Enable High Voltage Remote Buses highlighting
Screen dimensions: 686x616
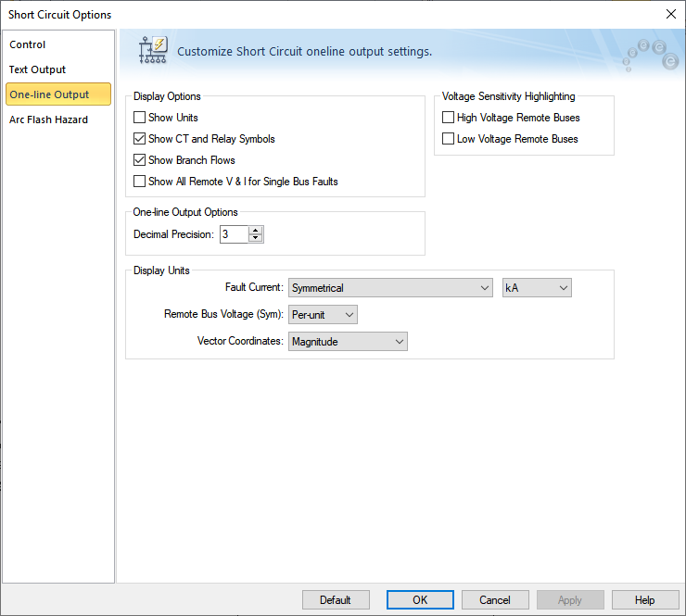tap(449, 118)
